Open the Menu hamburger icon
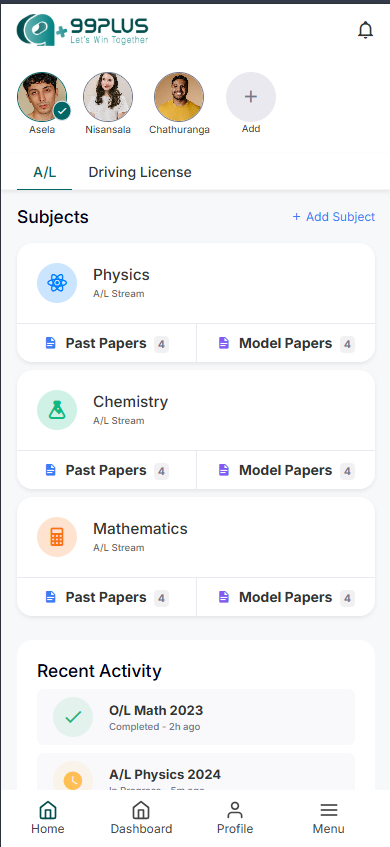 pyautogui.click(x=328, y=810)
